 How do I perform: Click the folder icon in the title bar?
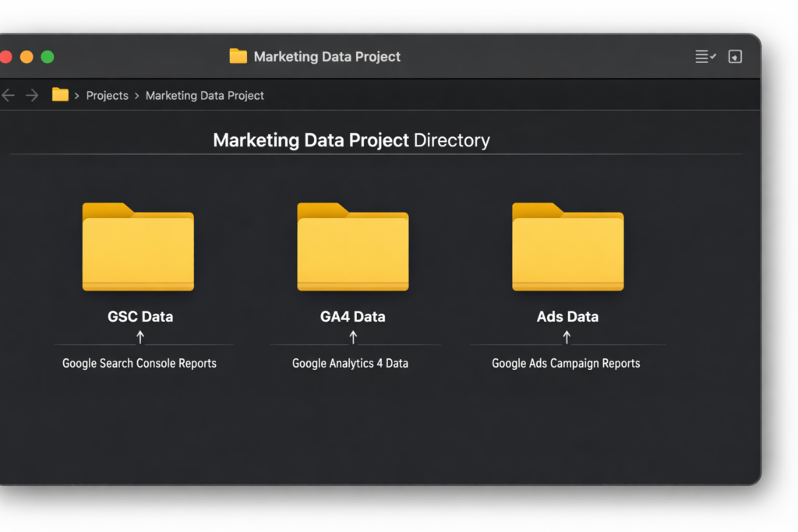238,56
